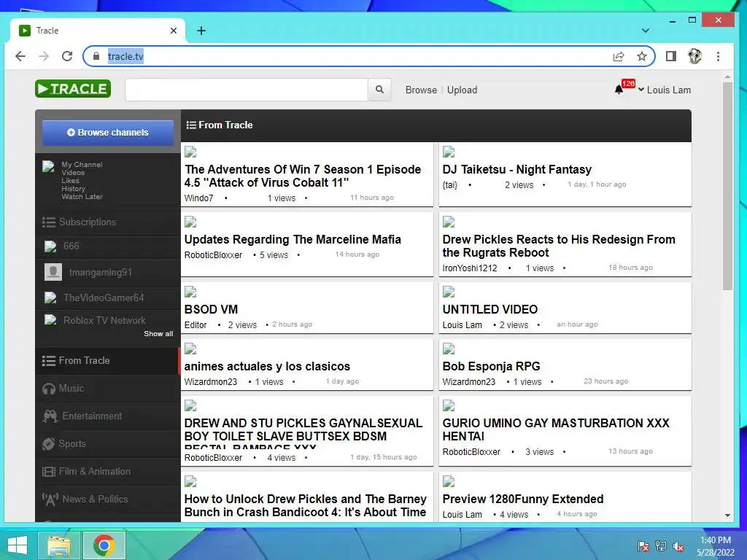This screenshot has width=747, height=560.
Task: Close the Tracle tab
Action: pos(174,31)
